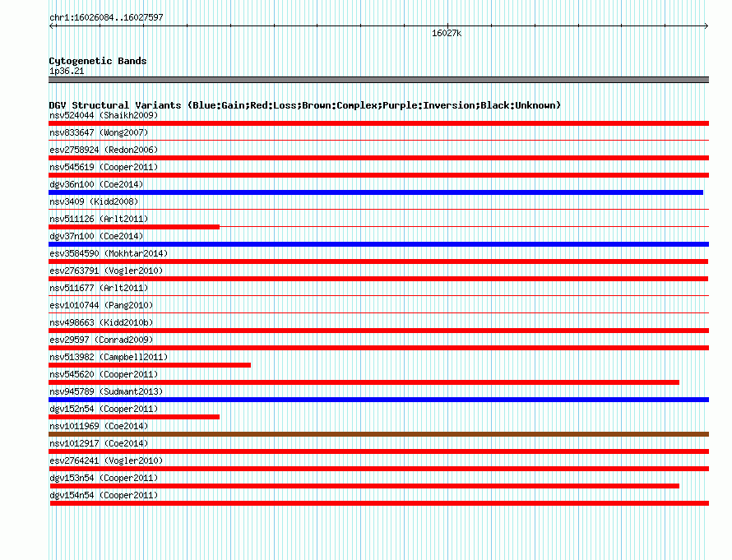Select the nsv545620 (Cooper2011) label
This screenshot has width=732, height=560.
[104, 374]
